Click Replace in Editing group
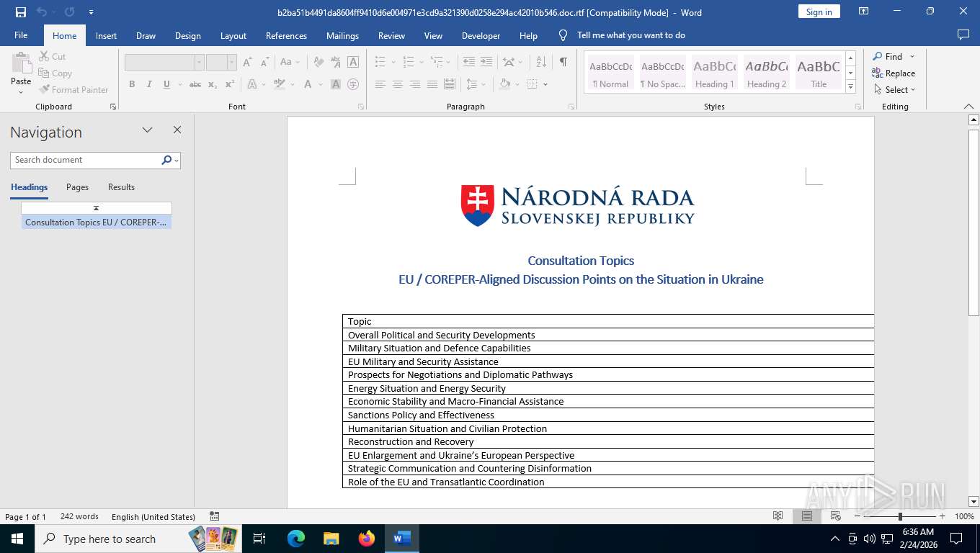 [x=894, y=73]
